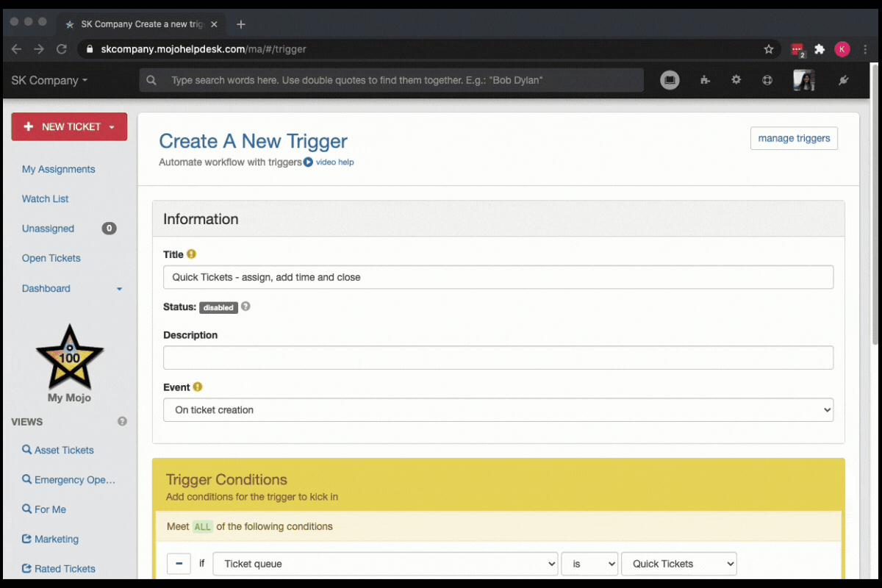Remove the Ticket queue condition row

(x=179, y=564)
